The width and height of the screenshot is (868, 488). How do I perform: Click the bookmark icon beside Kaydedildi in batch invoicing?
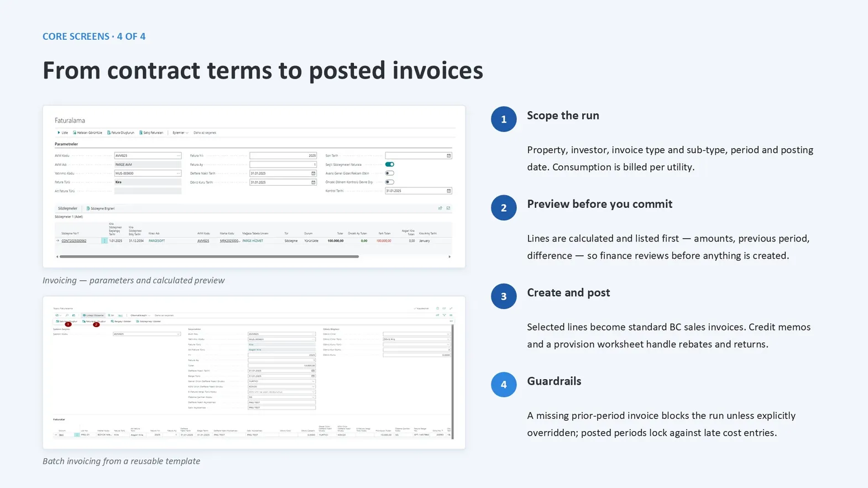click(x=438, y=308)
